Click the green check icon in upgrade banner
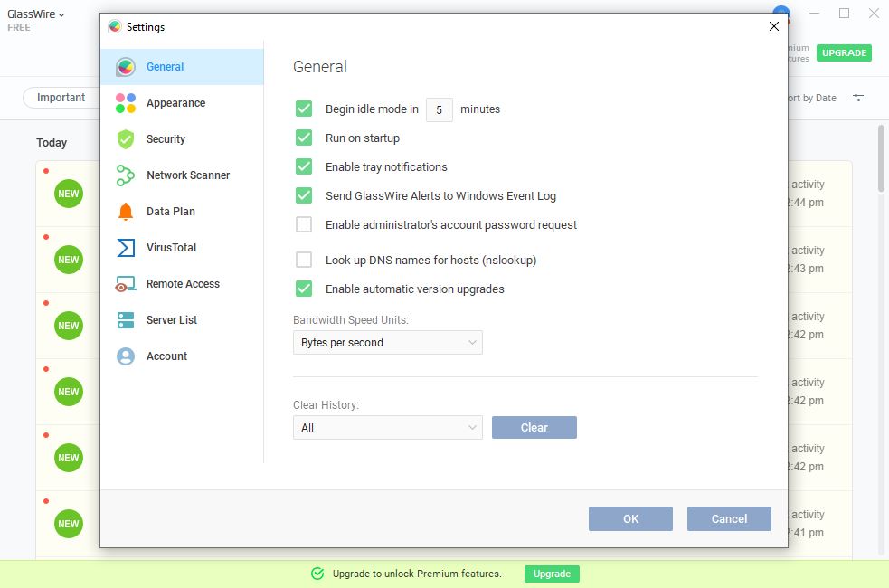The width and height of the screenshot is (889, 588). click(317, 574)
